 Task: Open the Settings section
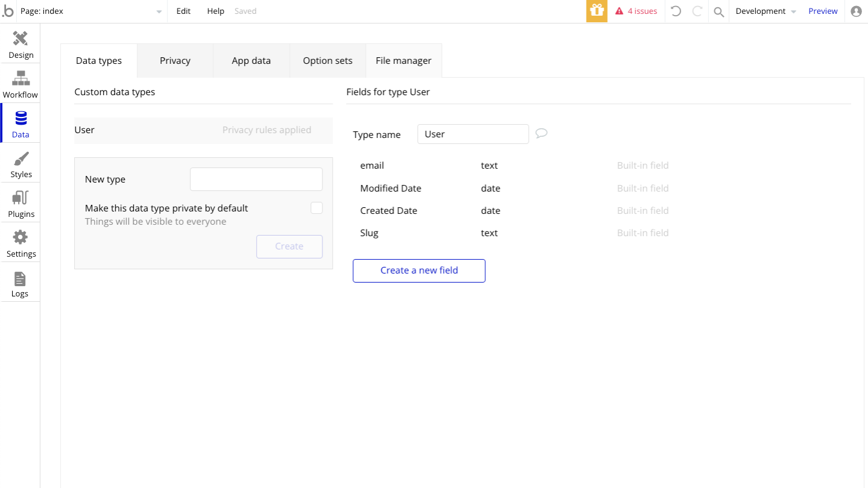pos(20,243)
